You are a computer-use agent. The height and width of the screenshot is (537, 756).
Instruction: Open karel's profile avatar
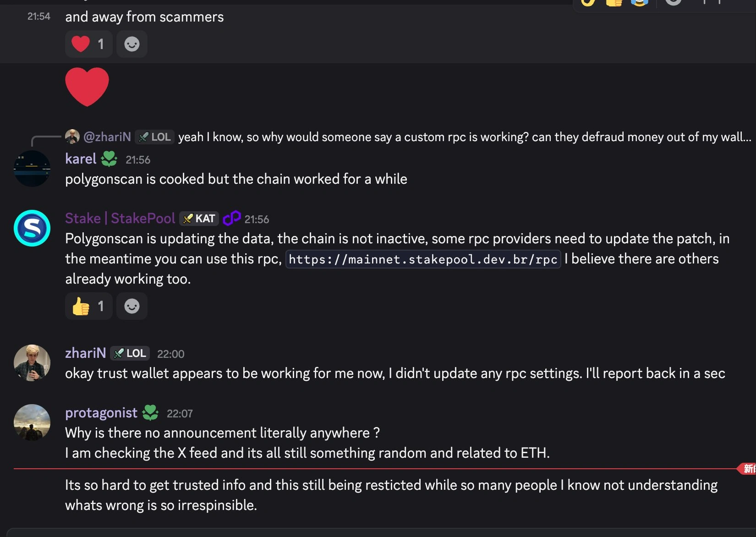click(32, 168)
